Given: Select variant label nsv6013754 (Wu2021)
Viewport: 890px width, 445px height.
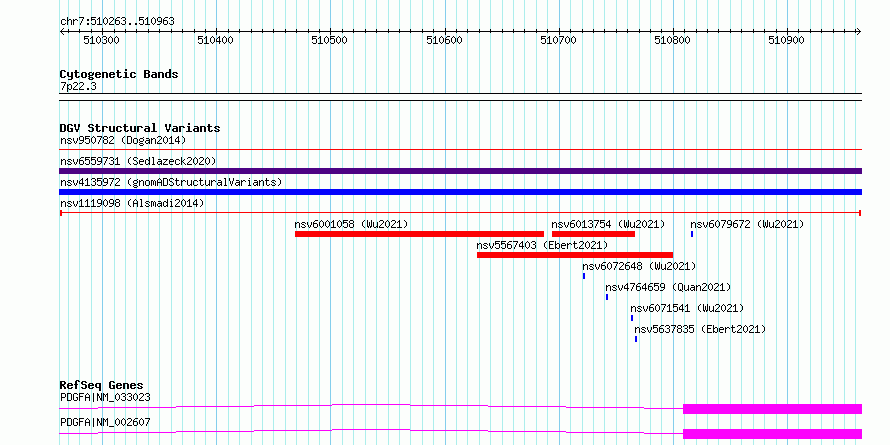Looking at the screenshot, I should tap(608, 224).
